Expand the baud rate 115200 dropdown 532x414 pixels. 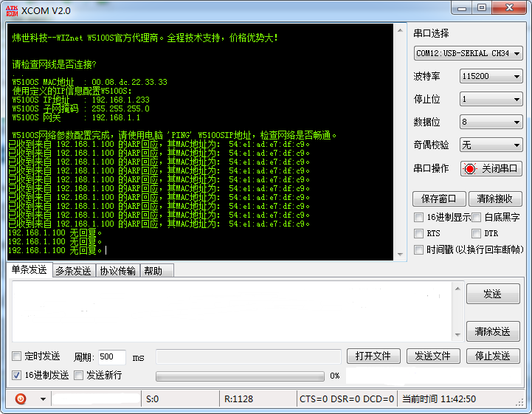pyautogui.click(x=491, y=76)
